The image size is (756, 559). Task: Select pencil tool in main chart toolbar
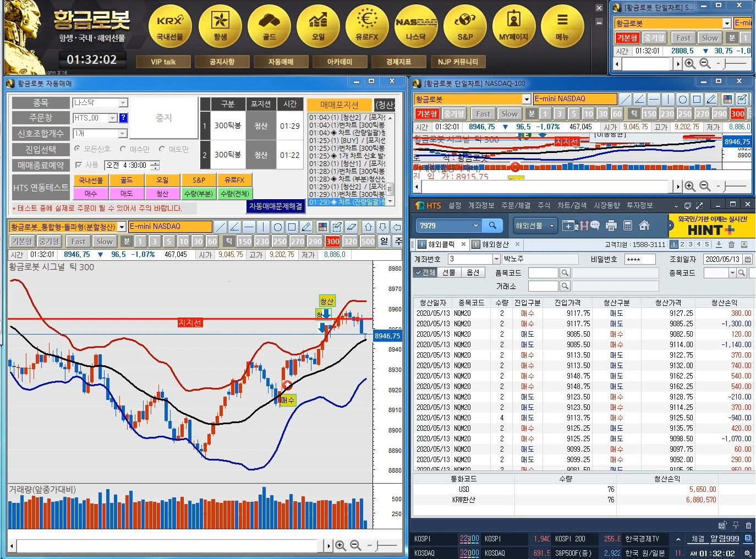[306, 227]
